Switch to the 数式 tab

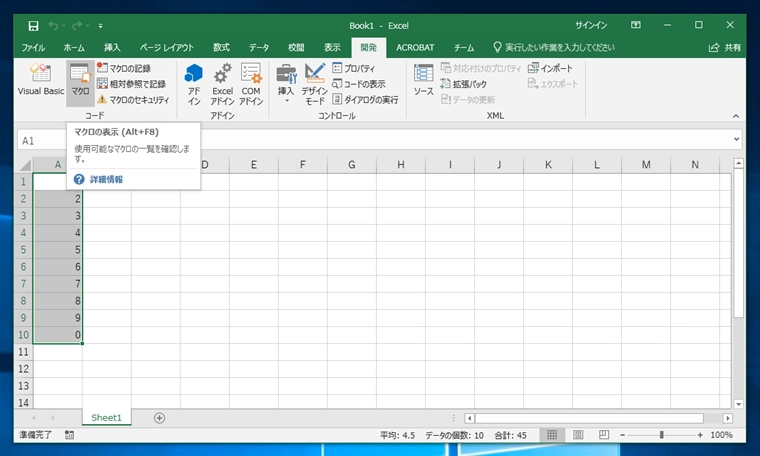pyautogui.click(x=221, y=47)
